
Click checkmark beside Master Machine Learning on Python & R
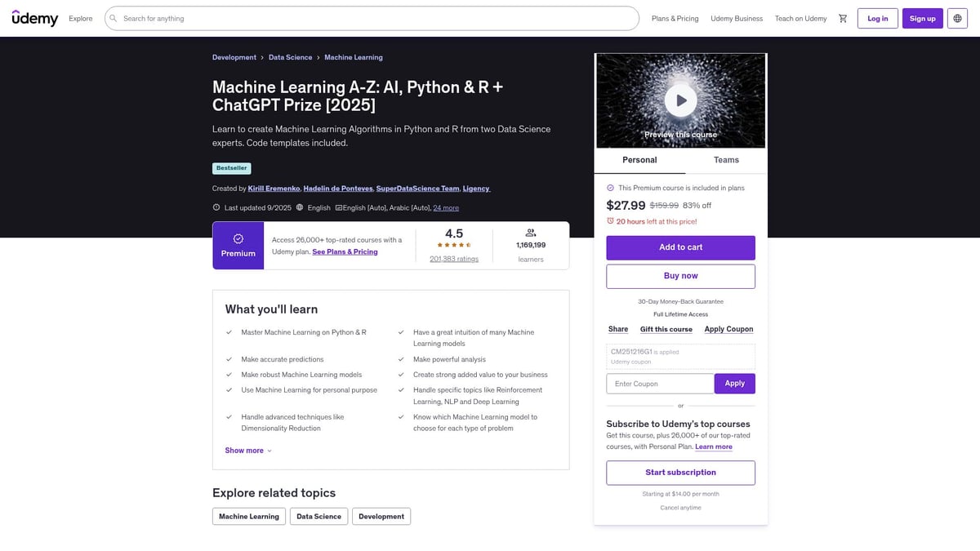coord(229,332)
